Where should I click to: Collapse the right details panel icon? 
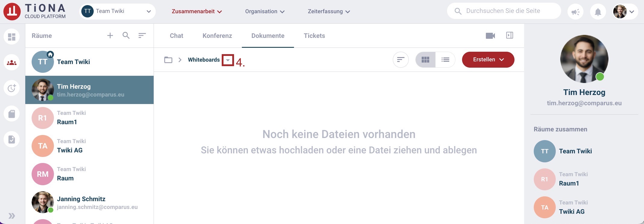(510, 35)
